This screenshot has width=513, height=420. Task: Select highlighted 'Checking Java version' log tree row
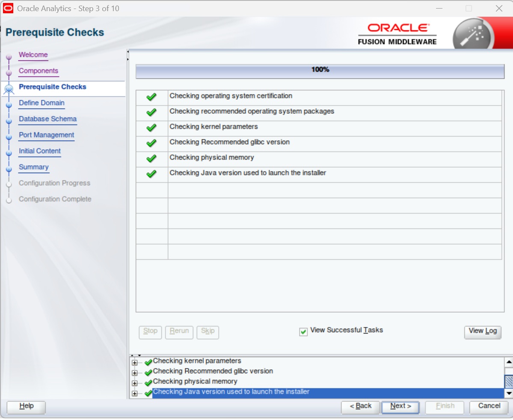[x=328, y=393]
